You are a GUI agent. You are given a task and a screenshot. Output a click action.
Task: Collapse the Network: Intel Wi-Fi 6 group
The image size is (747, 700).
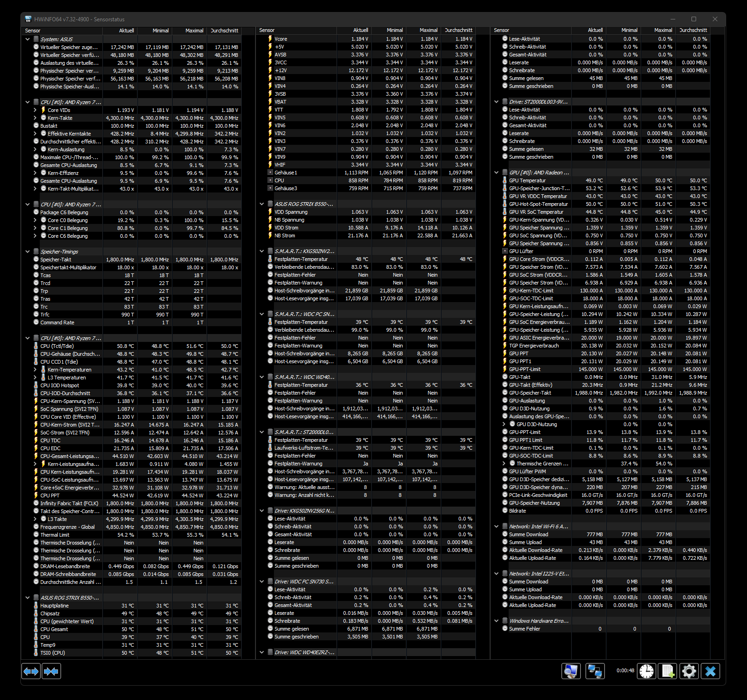pos(497,527)
